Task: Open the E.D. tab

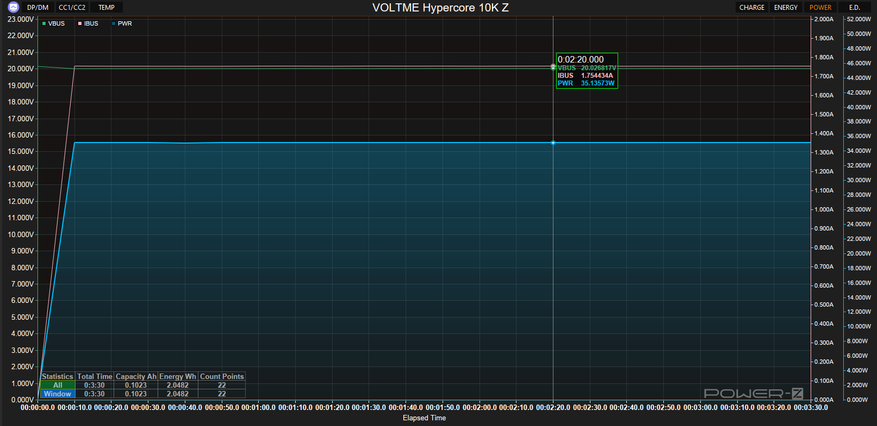Action: tap(854, 8)
